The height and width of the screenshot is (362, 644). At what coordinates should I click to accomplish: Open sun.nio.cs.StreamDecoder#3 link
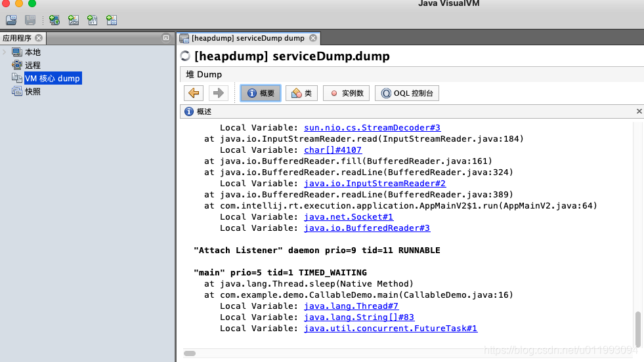(372, 128)
